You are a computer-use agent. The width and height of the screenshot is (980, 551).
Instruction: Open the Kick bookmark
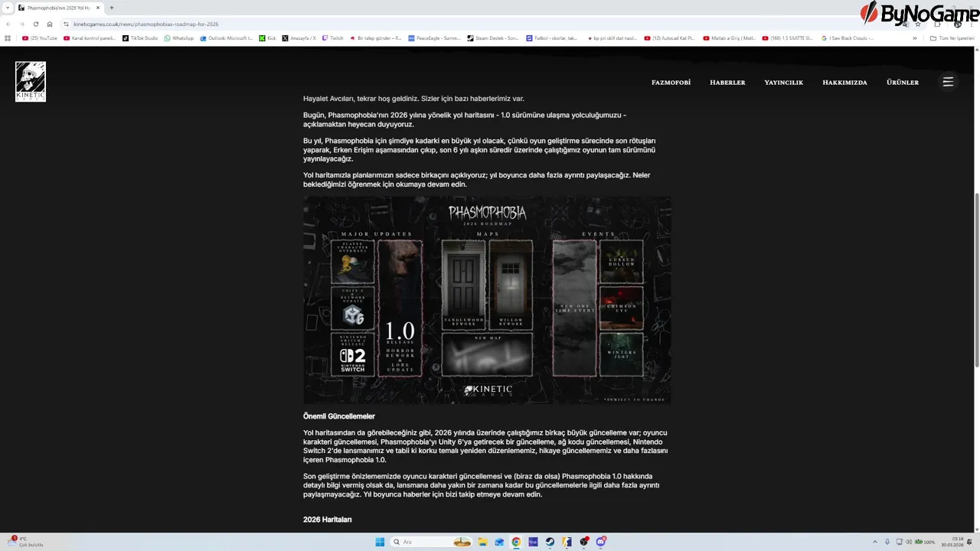point(268,37)
